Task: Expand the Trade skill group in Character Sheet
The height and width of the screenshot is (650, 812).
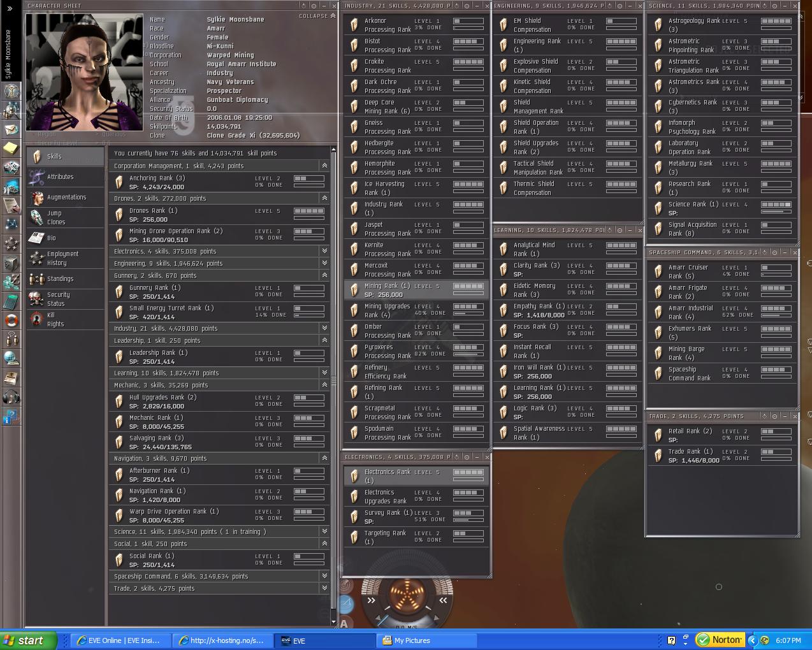Action: (x=324, y=588)
